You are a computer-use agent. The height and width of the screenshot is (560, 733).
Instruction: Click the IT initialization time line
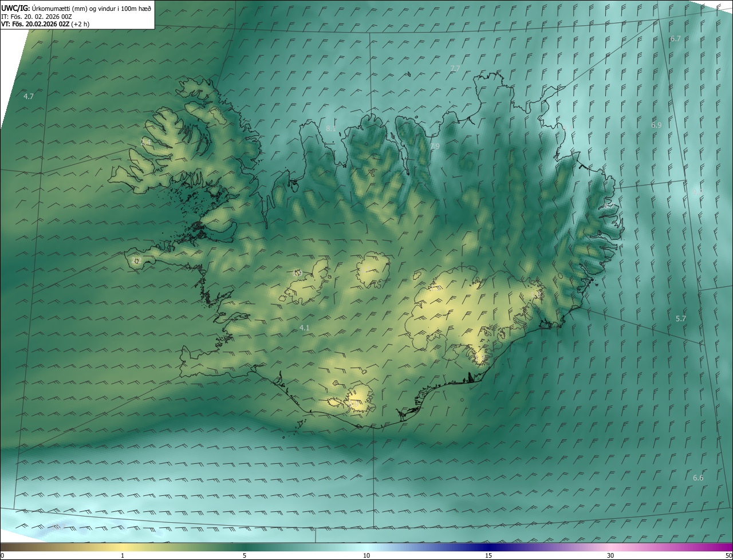click(36, 16)
